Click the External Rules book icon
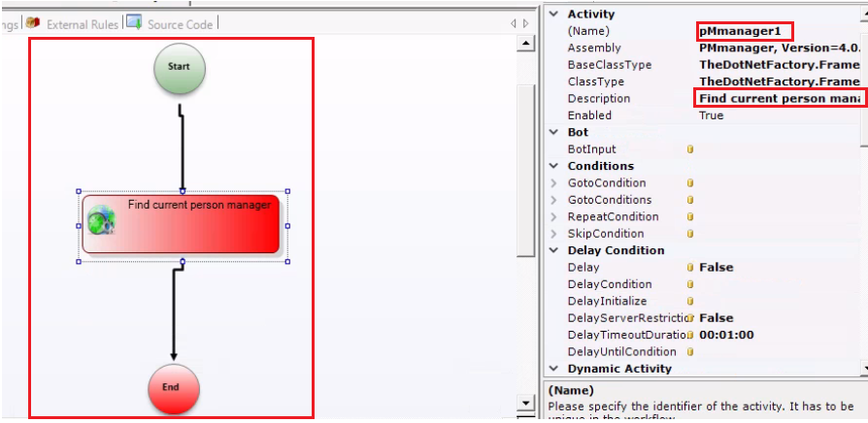This screenshot has height=423, width=868. click(x=33, y=23)
